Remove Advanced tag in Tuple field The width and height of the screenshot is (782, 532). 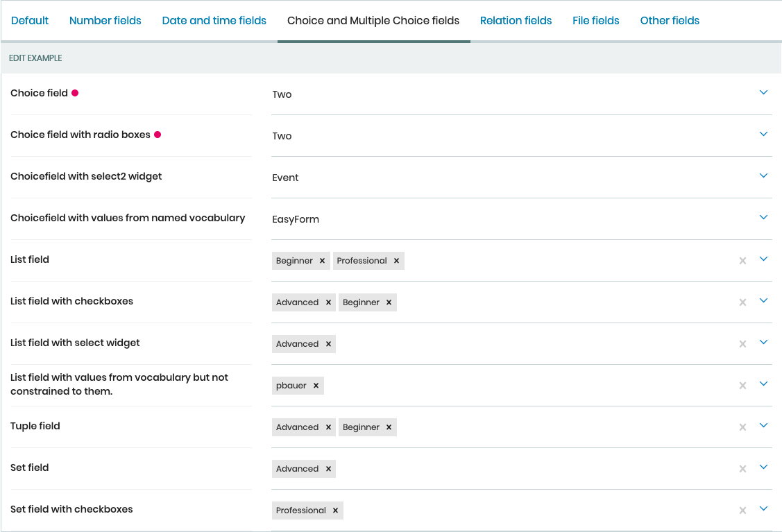point(328,427)
